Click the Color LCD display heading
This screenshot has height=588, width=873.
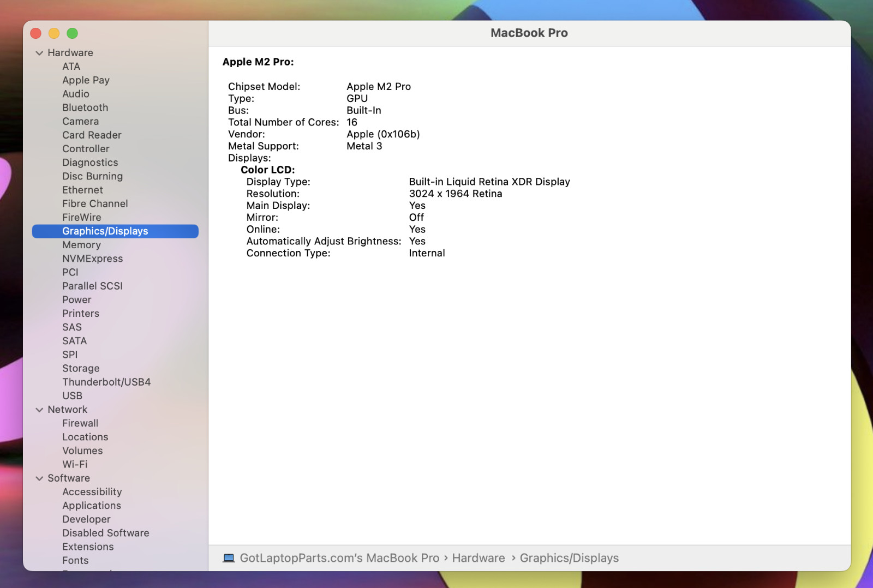point(268,170)
